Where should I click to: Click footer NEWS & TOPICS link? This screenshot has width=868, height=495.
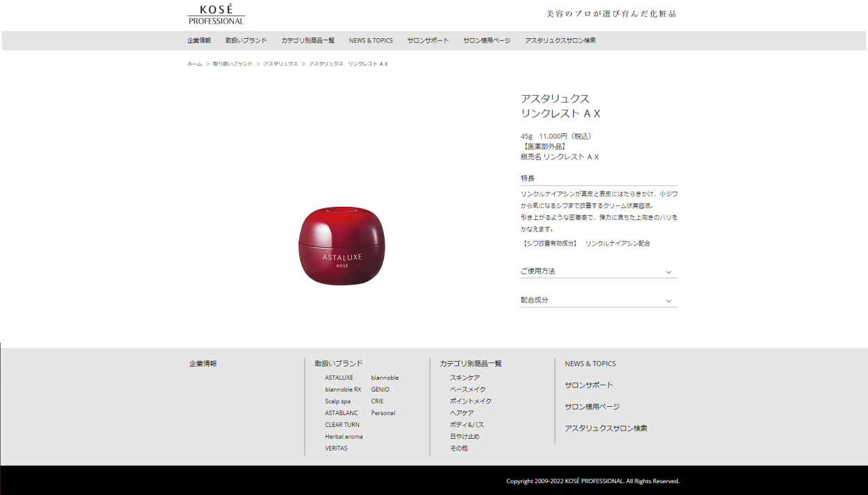(590, 363)
